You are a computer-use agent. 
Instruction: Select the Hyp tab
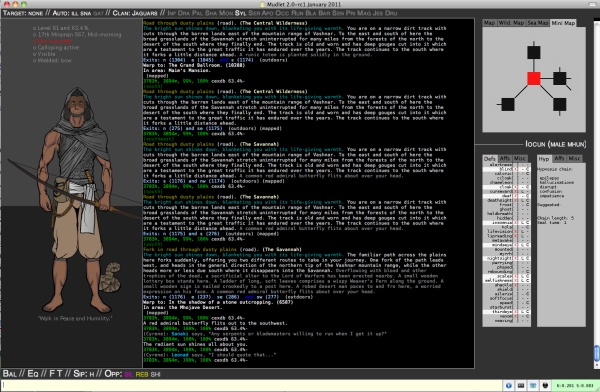click(x=544, y=158)
